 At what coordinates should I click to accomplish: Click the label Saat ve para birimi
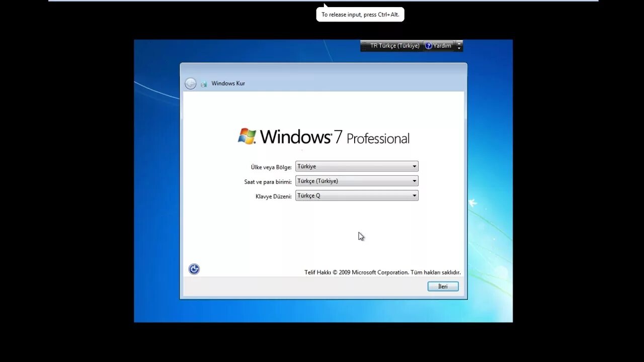[x=268, y=182]
